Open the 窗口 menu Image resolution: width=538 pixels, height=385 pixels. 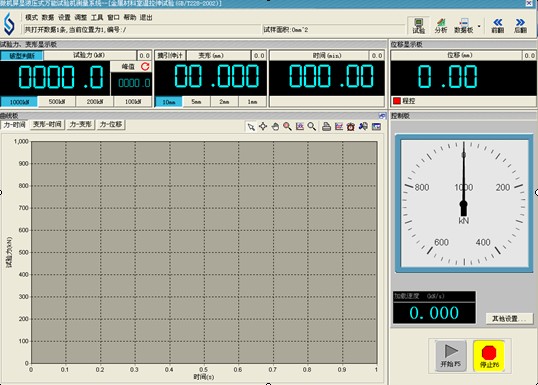[113, 18]
